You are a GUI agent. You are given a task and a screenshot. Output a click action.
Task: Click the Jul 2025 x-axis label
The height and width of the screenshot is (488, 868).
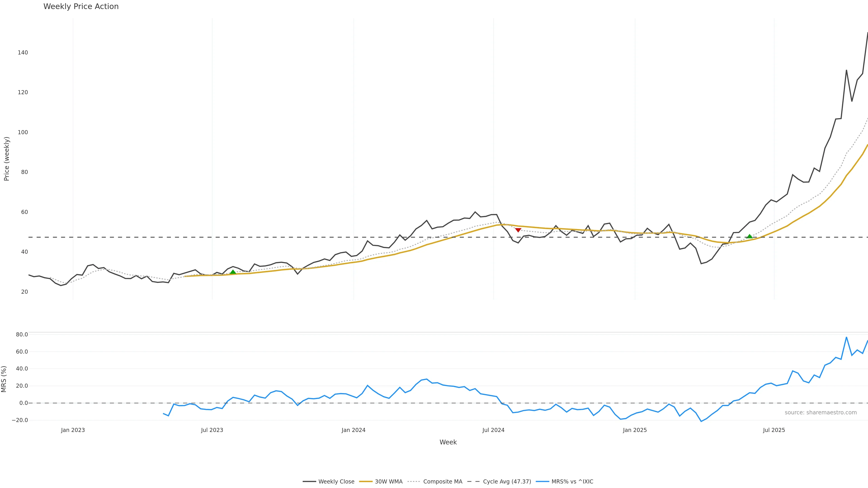[x=774, y=430]
